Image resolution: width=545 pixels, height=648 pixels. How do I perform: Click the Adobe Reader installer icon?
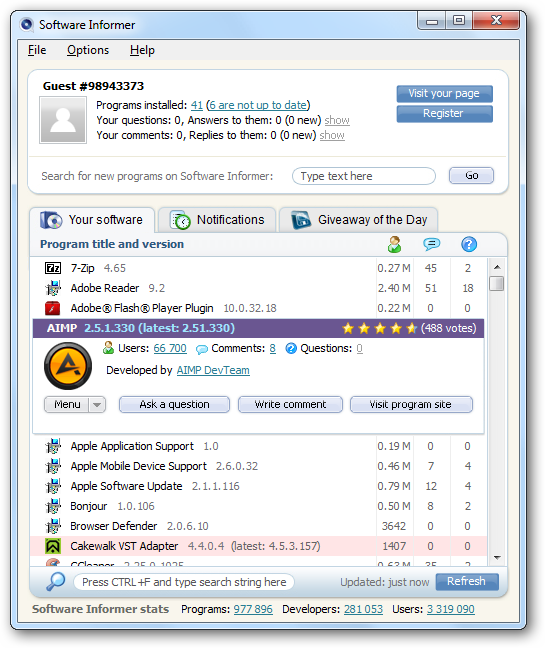(x=53, y=288)
